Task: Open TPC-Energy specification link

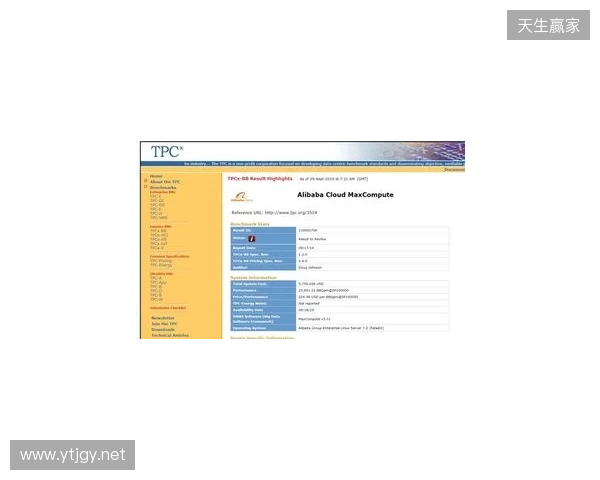Action: (161, 265)
